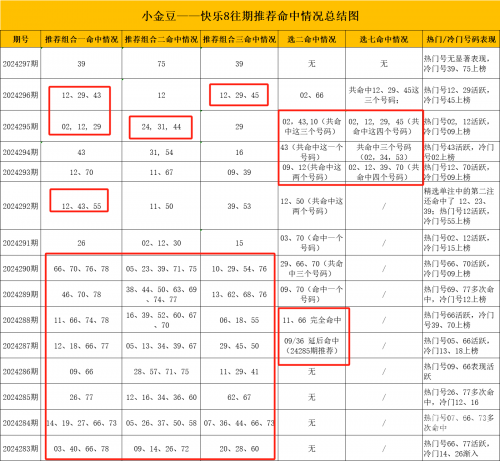Select the 选七命中情况 header cell
This screenshot has height=461, width=500.
384,39
